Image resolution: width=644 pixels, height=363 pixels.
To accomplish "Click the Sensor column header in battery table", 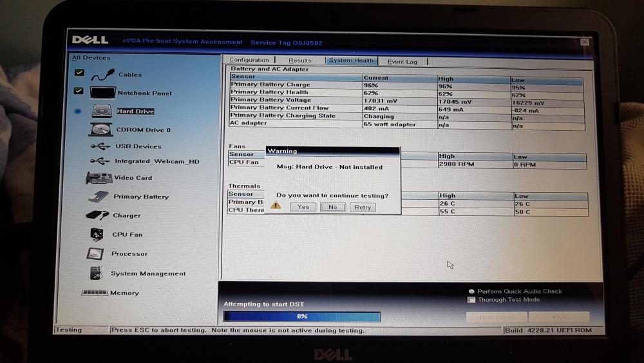I will click(x=296, y=77).
